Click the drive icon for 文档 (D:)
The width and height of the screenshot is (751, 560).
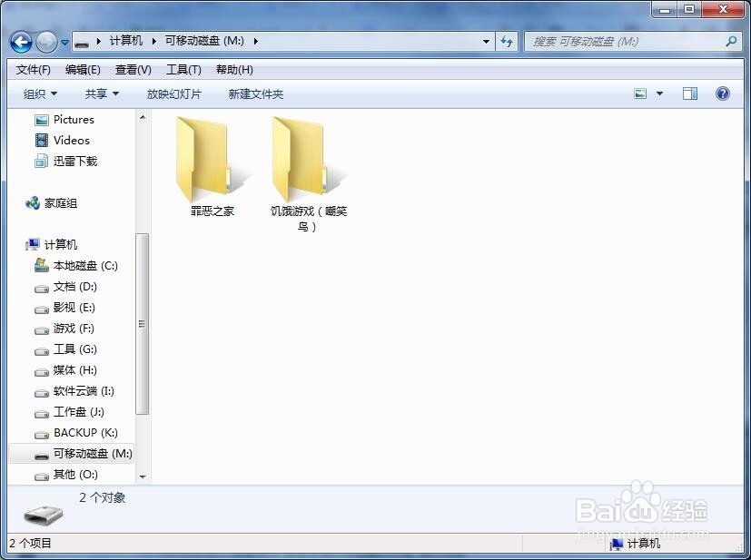[x=42, y=289]
